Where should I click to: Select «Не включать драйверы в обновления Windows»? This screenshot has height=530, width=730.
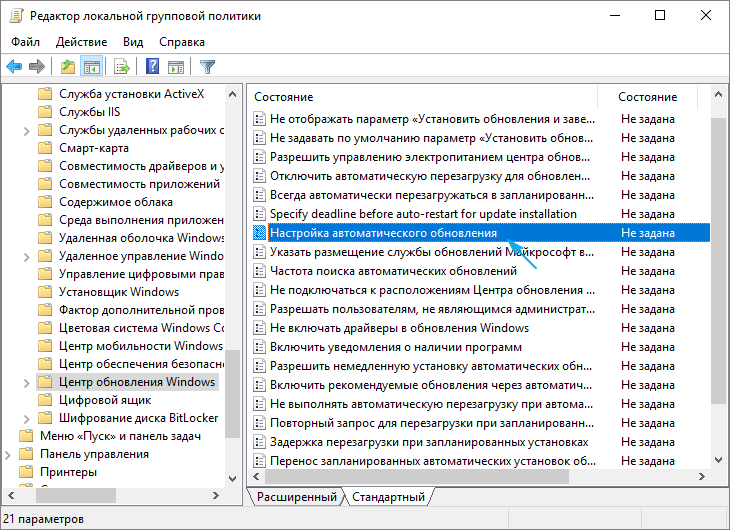pos(399,328)
